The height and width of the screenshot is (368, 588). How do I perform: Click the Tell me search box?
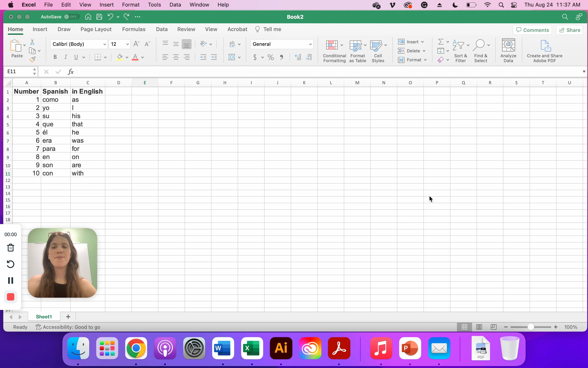coord(268,29)
